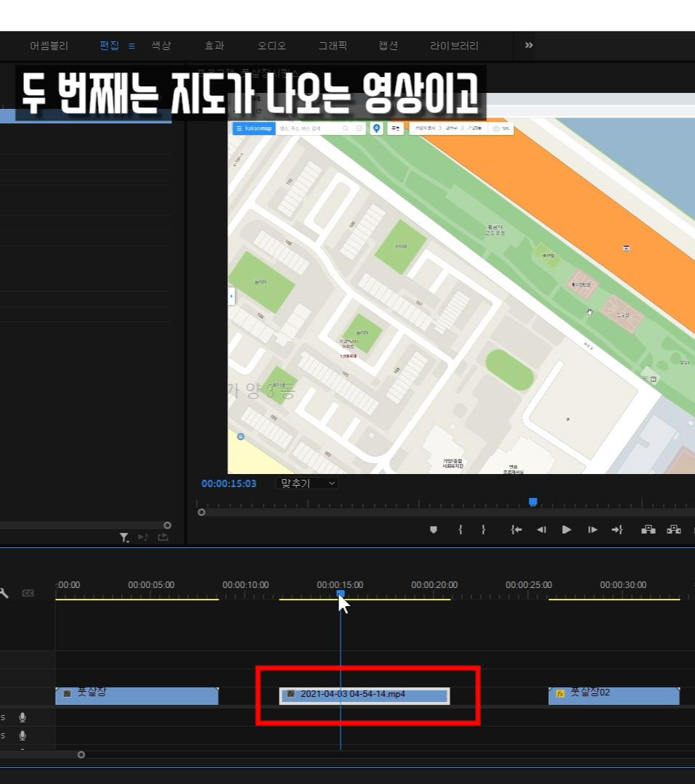Select the 풋살장 clip on the timeline
695x784 pixels.
(137, 696)
